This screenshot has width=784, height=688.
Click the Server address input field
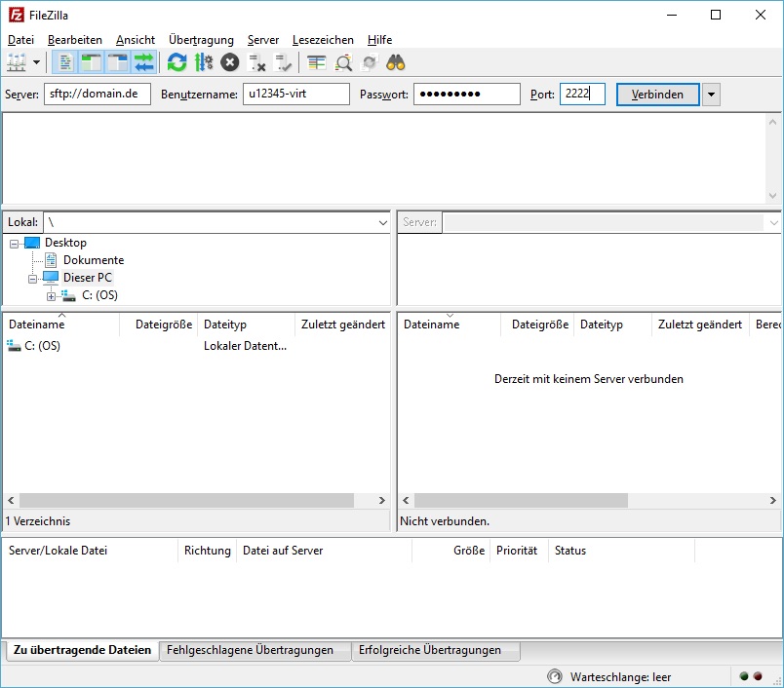pyautogui.click(x=98, y=94)
